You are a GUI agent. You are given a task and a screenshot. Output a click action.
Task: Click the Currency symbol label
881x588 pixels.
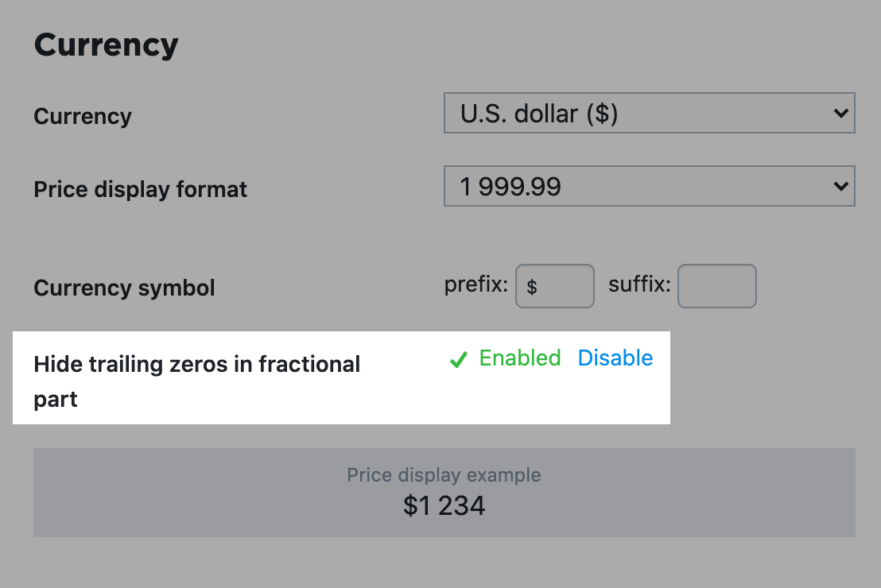pyautogui.click(x=124, y=288)
